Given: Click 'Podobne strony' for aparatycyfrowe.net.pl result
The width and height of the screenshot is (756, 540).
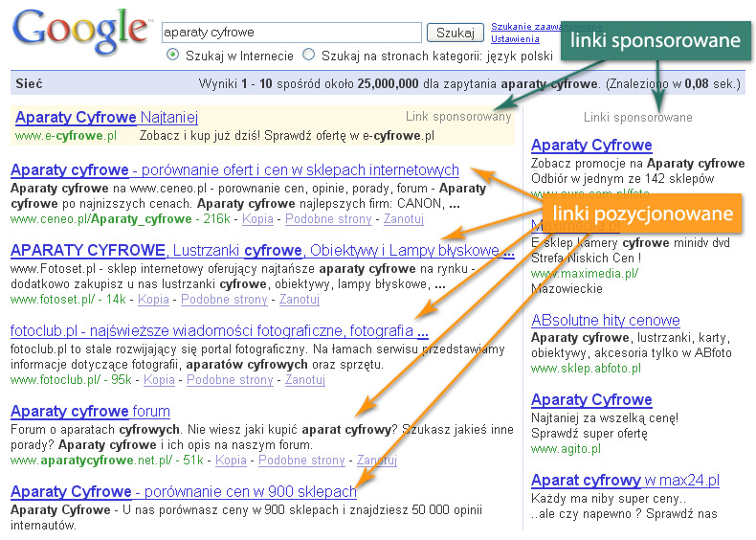Looking at the screenshot, I should [x=301, y=461].
